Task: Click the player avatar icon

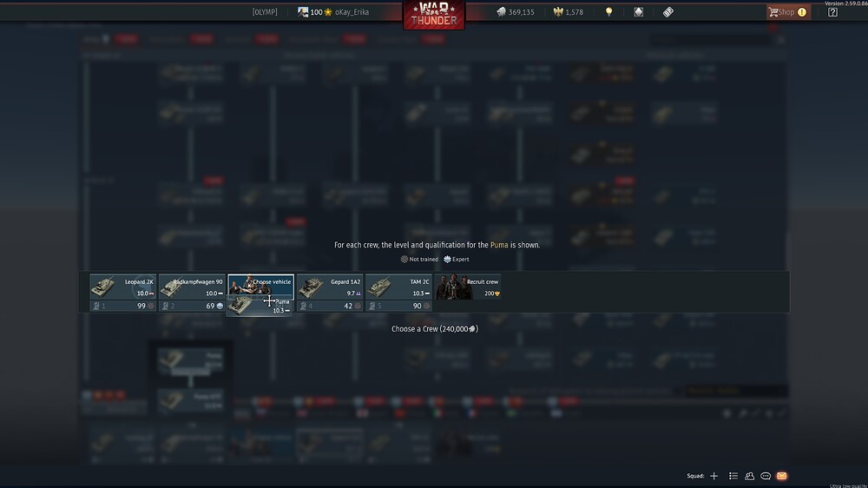Action: click(x=303, y=11)
